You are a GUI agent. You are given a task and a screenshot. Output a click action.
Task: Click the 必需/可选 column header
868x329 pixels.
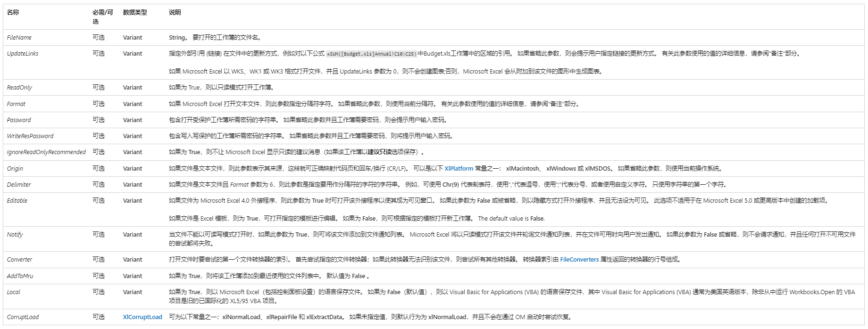click(x=103, y=17)
